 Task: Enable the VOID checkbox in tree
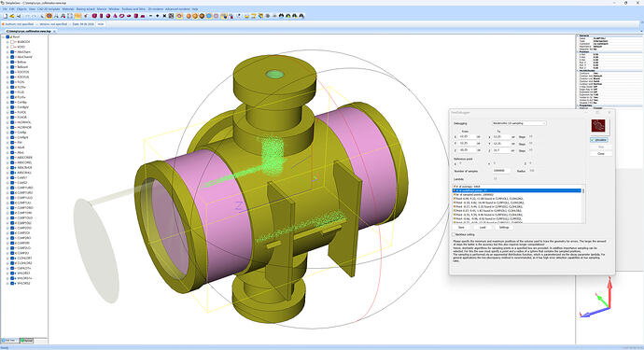pos(12,47)
